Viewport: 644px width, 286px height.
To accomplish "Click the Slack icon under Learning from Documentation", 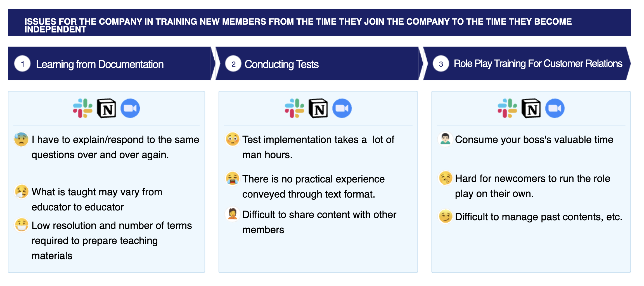I will [x=83, y=108].
